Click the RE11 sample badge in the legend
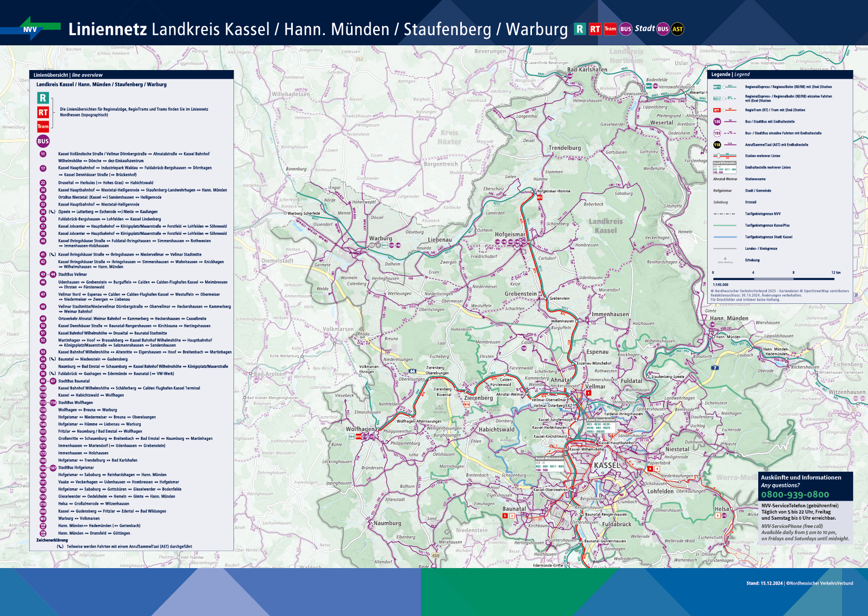The width and height of the screenshot is (868, 616). [x=716, y=87]
